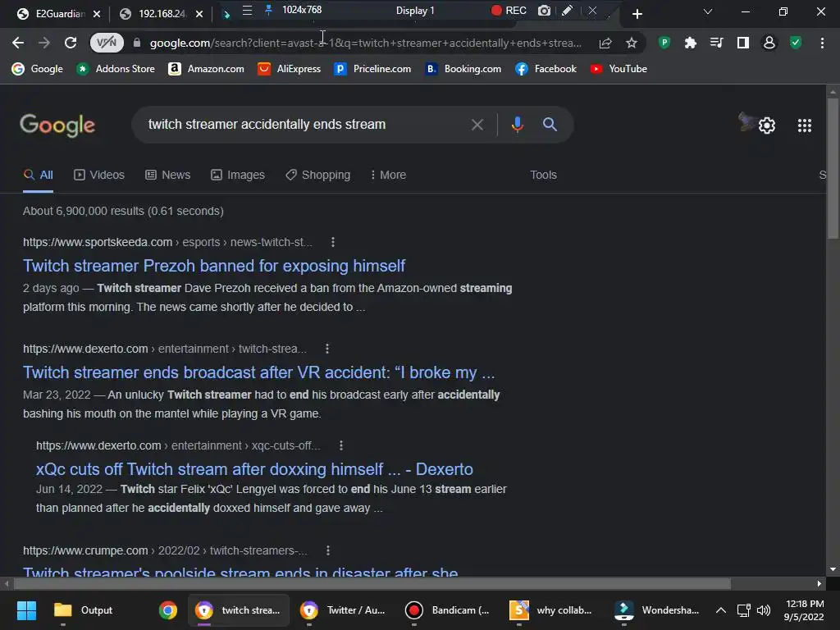This screenshot has width=840, height=630.
Task: Open search Tools filter
Action: click(x=543, y=176)
